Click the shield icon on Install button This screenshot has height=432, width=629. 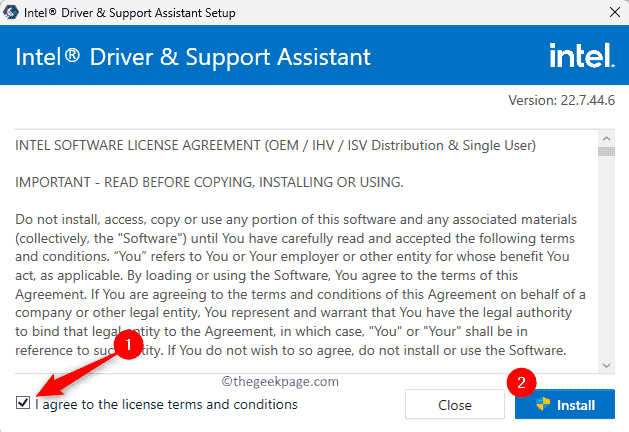[x=544, y=404]
